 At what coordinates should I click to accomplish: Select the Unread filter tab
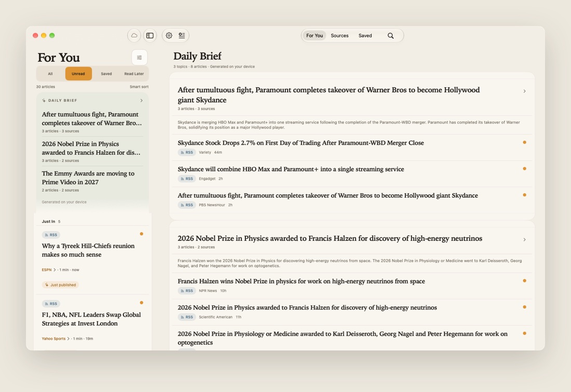(78, 74)
